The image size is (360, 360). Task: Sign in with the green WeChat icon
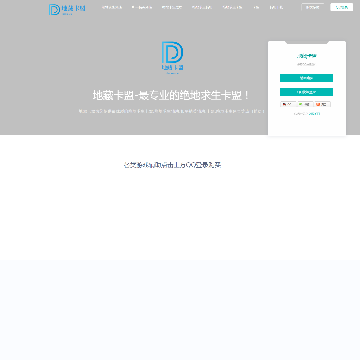coord(306,104)
